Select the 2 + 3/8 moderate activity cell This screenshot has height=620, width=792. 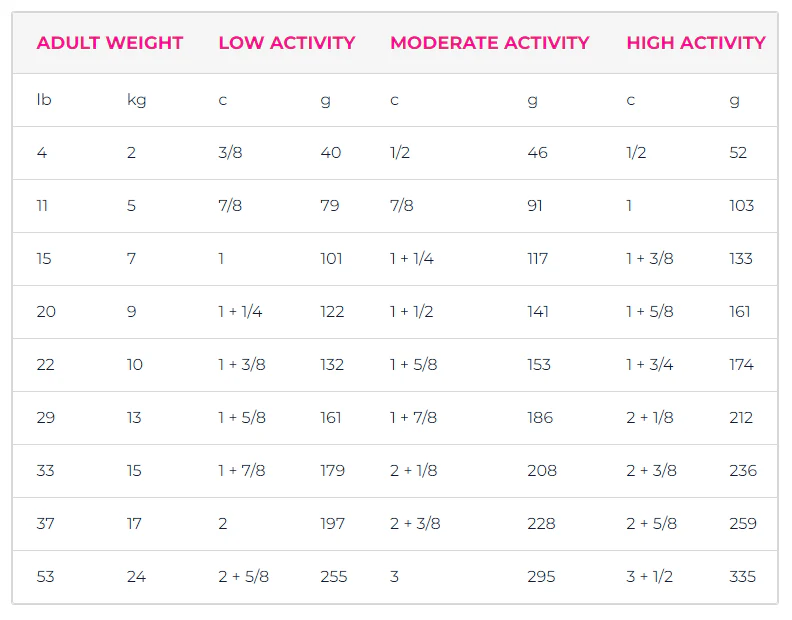click(x=415, y=524)
